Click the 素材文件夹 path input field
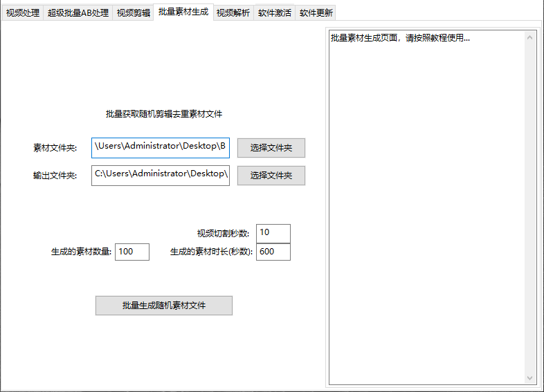This screenshot has width=544, height=392. (x=161, y=148)
